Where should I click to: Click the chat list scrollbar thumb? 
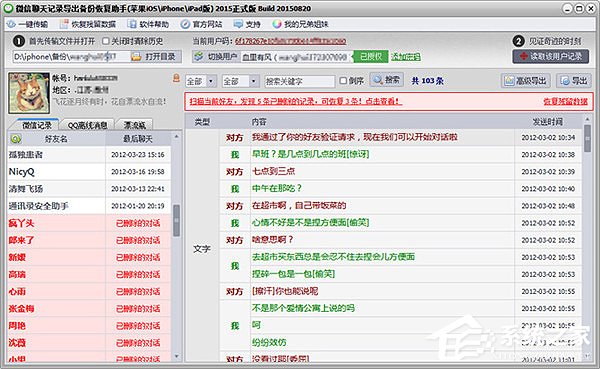tap(587, 139)
